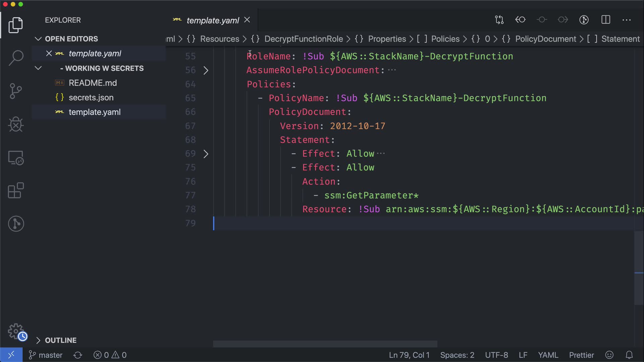Change YAML language mode in status bar
The image size is (644, 362).
(548, 355)
